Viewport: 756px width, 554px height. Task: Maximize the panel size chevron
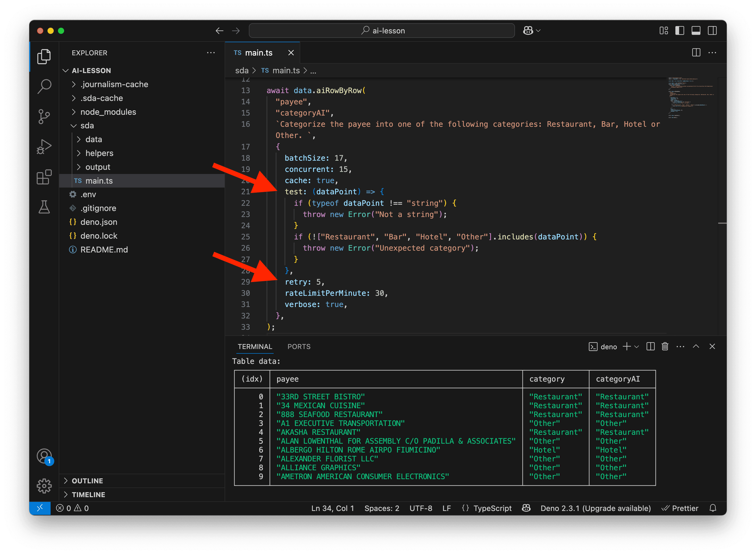click(x=696, y=346)
